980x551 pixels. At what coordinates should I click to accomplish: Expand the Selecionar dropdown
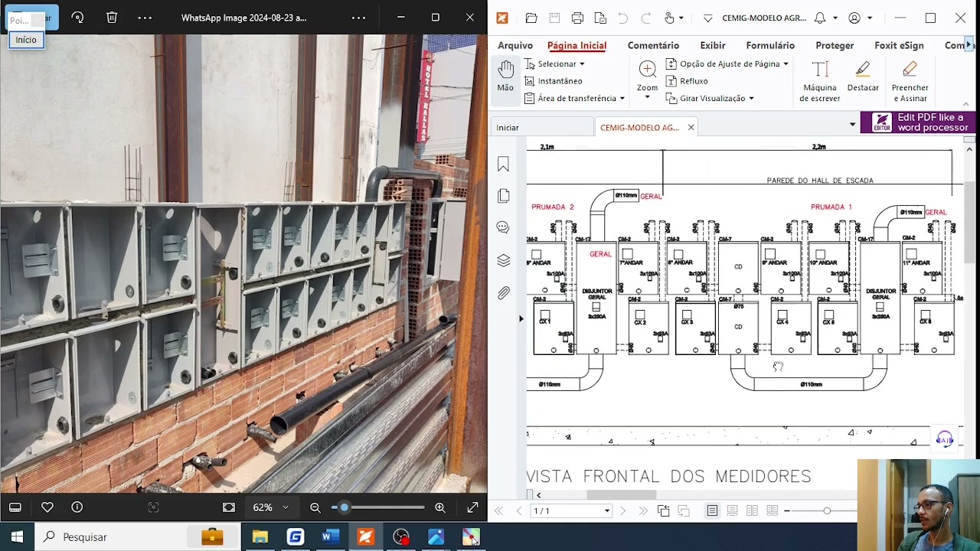click(582, 64)
